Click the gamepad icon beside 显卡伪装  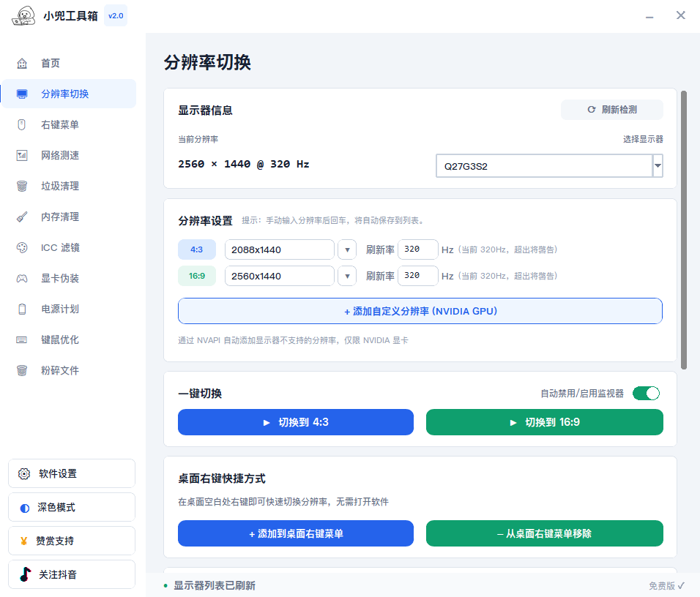22,279
